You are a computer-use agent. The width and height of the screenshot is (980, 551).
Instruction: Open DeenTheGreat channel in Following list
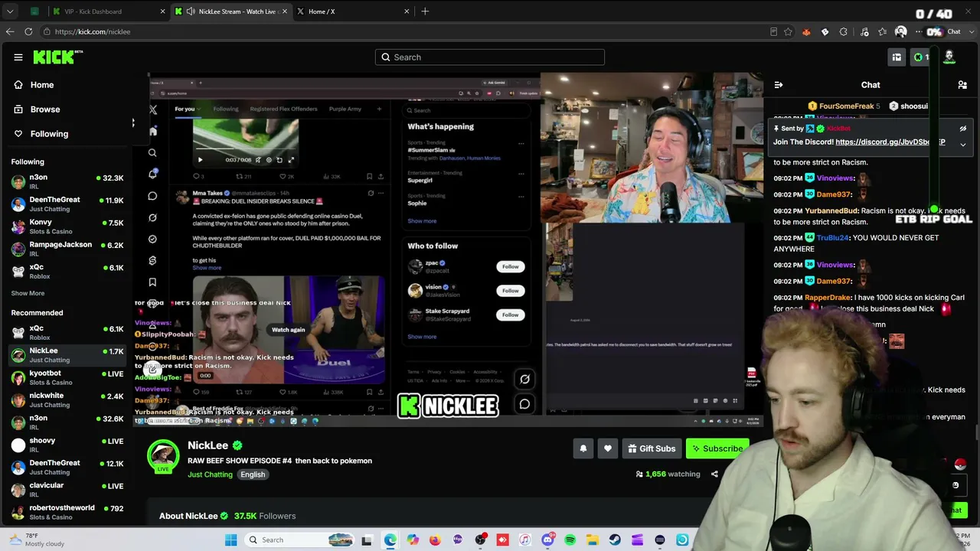pos(67,204)
